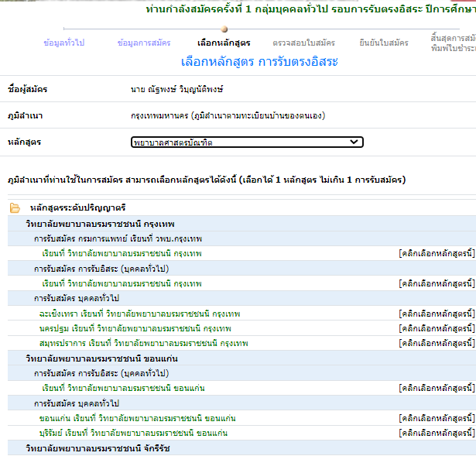Viewport: 476px width, 456px height.
Task: Click the วิทยาลัยพยาบาลบรมราชชนนี จักรีรัช college heading
Action: click(x=98, y=448)
